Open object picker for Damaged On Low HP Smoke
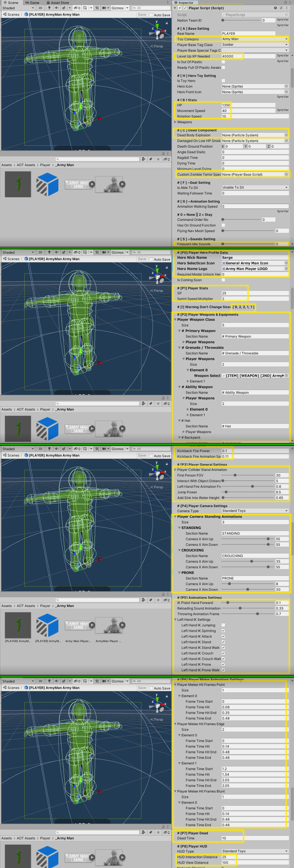 287,141
